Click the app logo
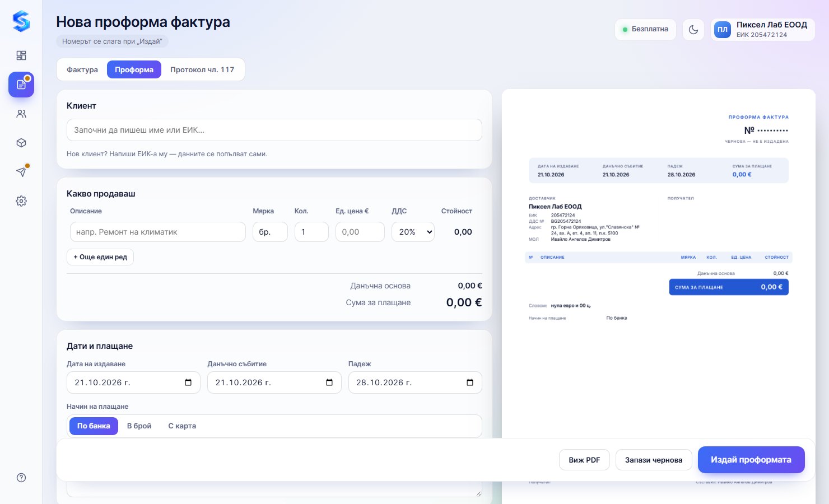The width and height of the screenshot is (829, 504). (21, 21)
